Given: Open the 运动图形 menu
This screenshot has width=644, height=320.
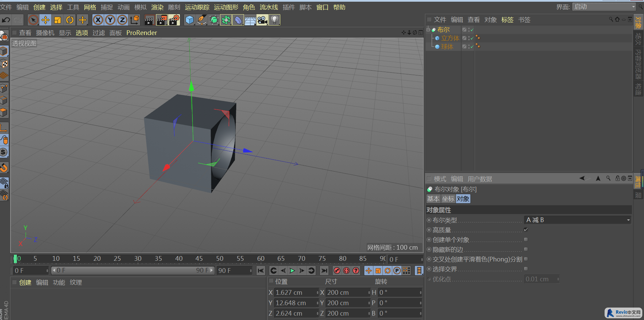Looking at the screenshot, I should coord(226,7).
